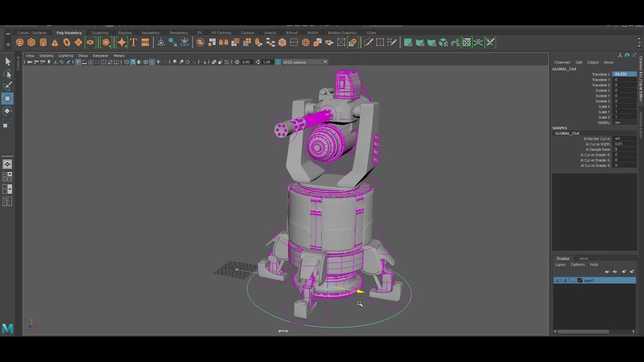Image resolution: width=644 pixels, height=362 pixels.
Task: Open the Options menu in the Layers panel
Action: [578, 264]
